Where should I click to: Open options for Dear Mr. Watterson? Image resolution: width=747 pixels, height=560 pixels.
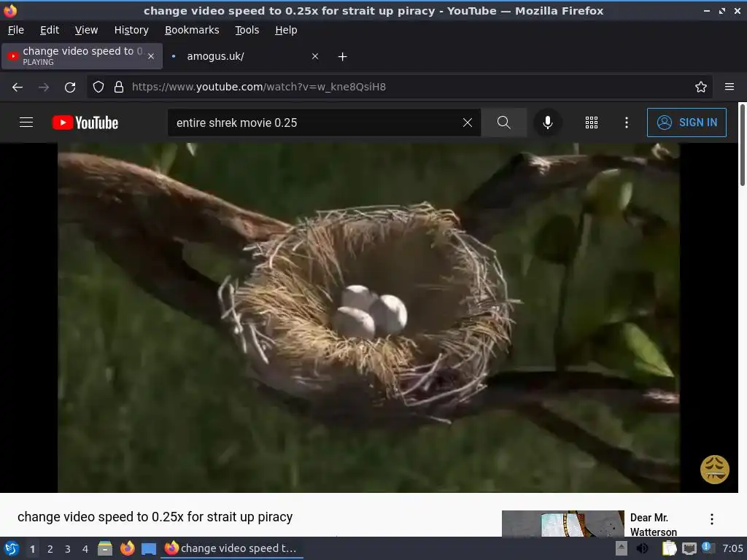coord(712,519)
